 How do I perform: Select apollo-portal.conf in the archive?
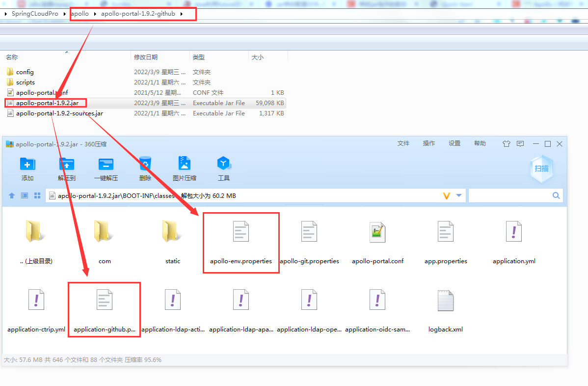tap(377, 242)
